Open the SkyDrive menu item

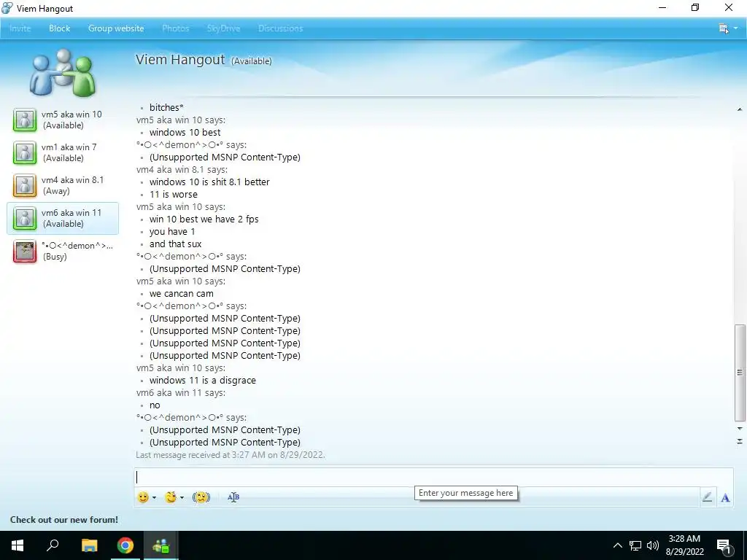pyautogui.click(x=223, y=28)
